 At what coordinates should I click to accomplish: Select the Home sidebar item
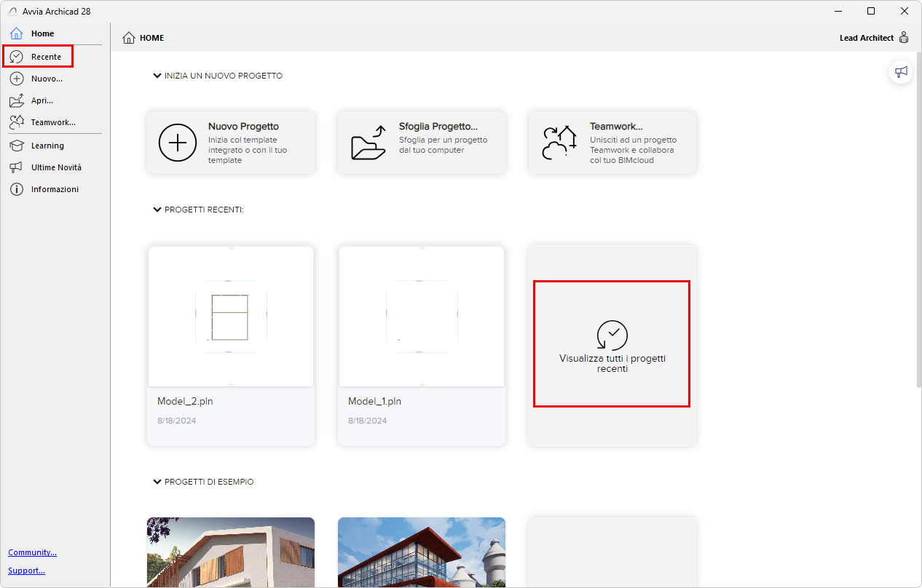point(55,33)
